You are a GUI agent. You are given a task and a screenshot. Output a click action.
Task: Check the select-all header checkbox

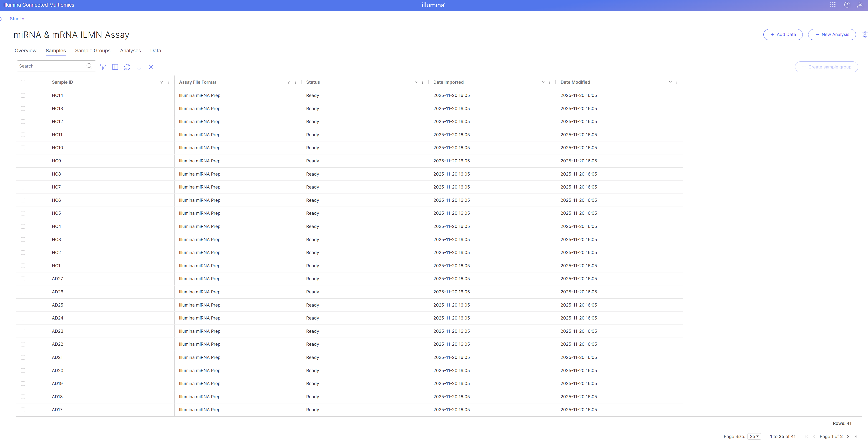click(23, 82)
